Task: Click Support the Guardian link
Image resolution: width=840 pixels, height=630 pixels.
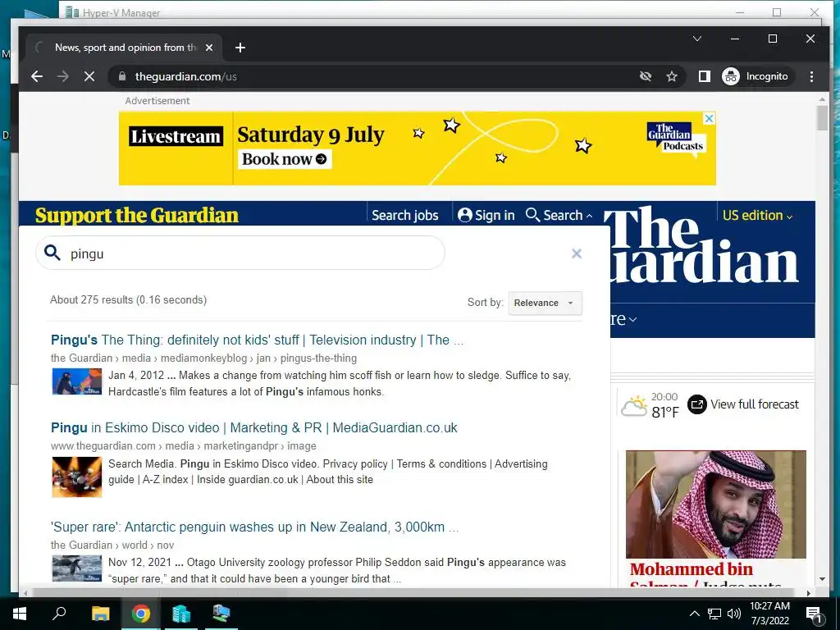Action: coord(137,216)
